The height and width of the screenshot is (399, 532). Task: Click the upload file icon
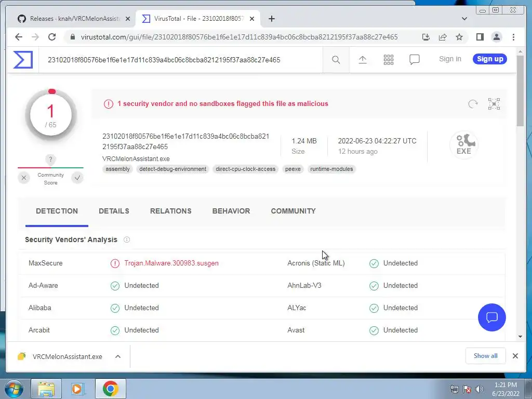point(362,60)
